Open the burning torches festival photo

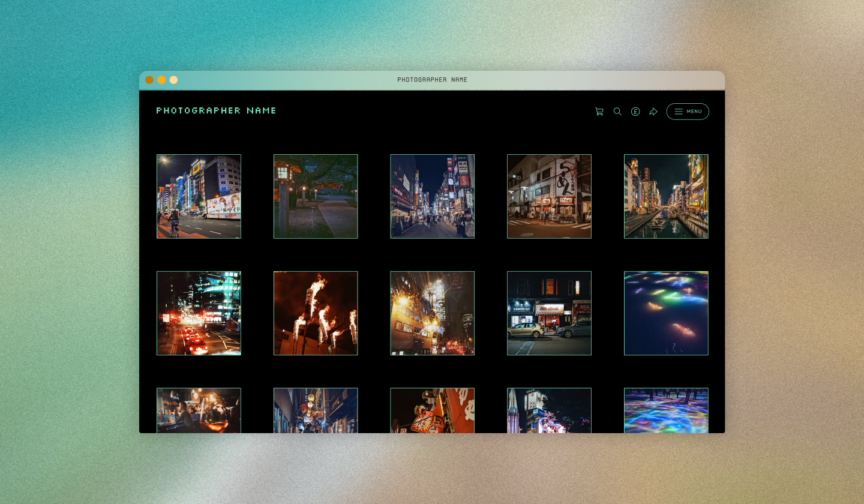coord(316,313)
